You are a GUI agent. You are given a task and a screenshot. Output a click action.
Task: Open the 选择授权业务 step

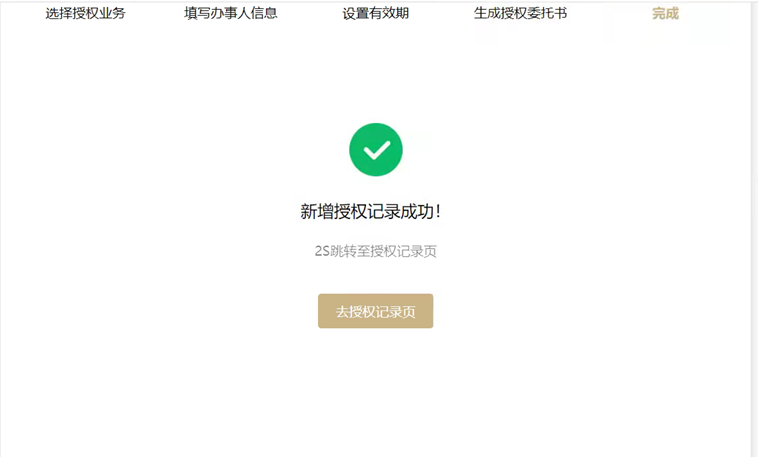tap(86, 13)
